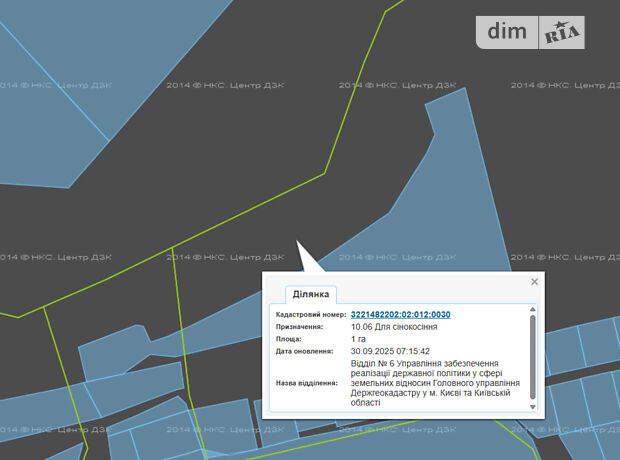620x460 pixels.
Task: Click the dim.RIA logo watermark
Action: point(532,32)
